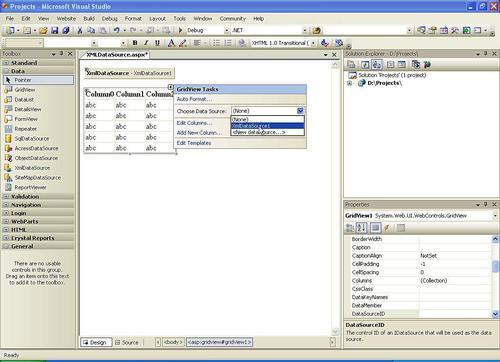Choose XmlDataSource1 from the data source list
The height and width of the screenshot is (362, 500).
pyautogui.click(x=267, y=126)
